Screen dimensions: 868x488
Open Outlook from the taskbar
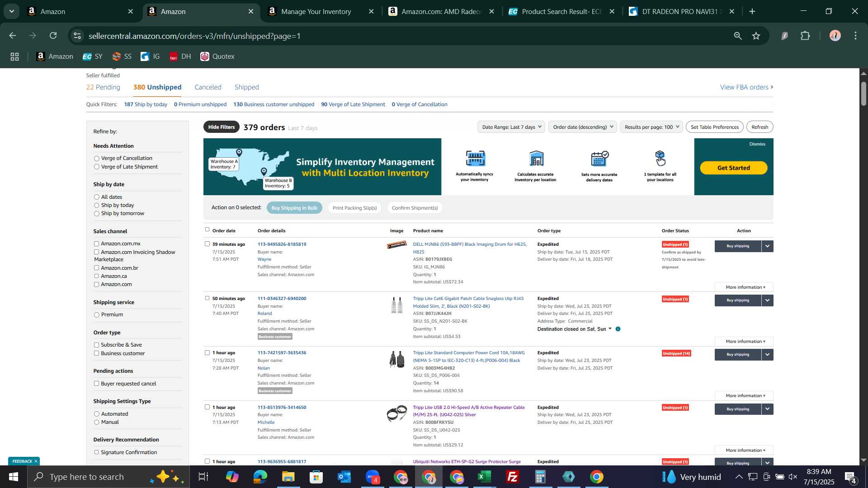click(x=344, y=477)
